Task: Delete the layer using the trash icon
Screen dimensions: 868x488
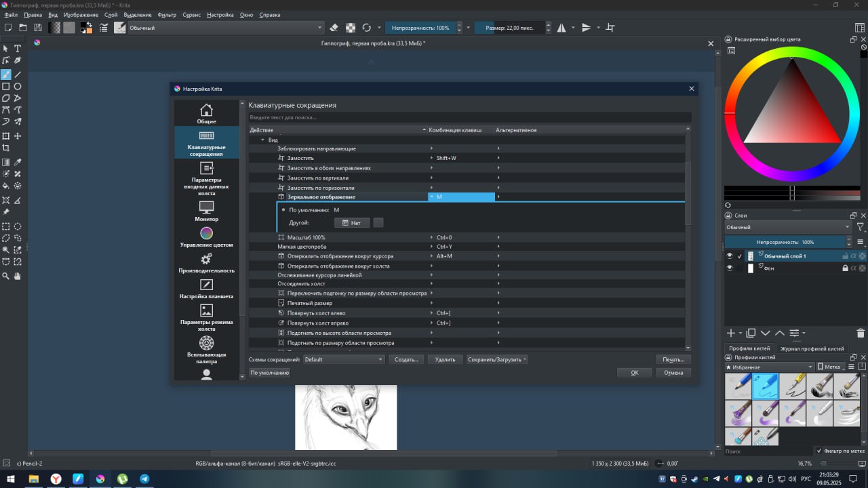Action: pos(861,333)
